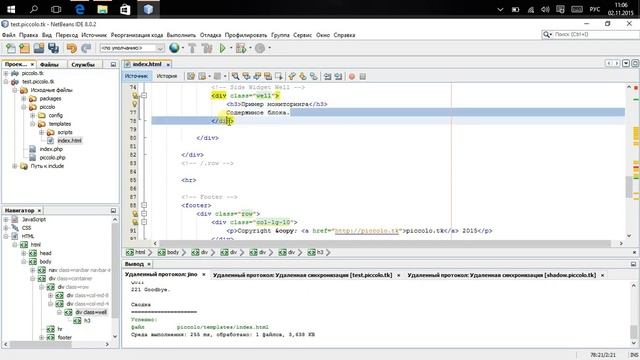This screenshot has width=640, height=360.
Task: Click the Undo arrow icon
Action: click(x=72, y=48)
